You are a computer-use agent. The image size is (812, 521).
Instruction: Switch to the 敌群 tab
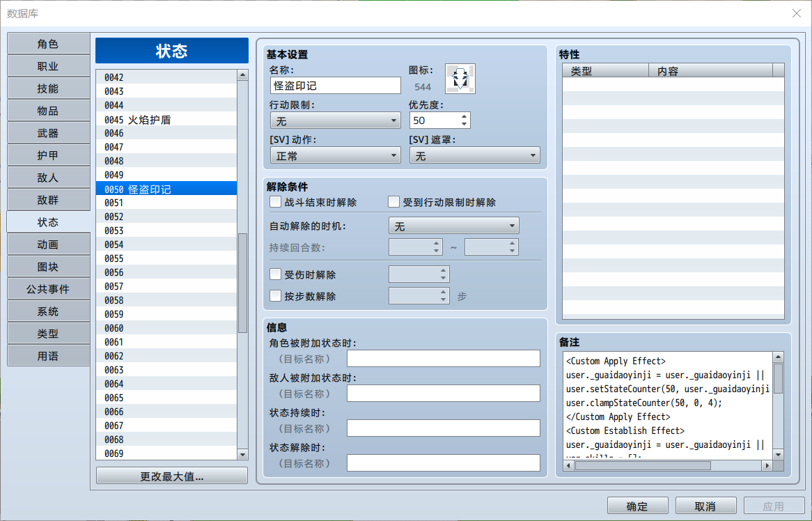48,200
